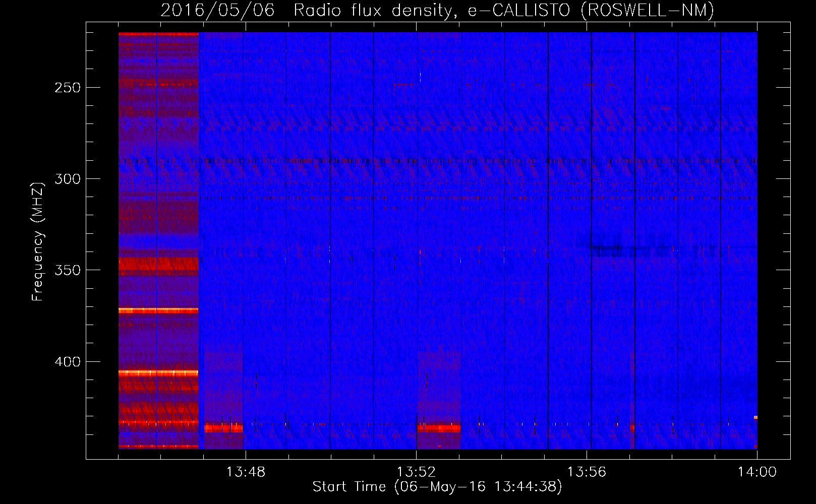Click the 13:56 time tick label

point(587,472)
